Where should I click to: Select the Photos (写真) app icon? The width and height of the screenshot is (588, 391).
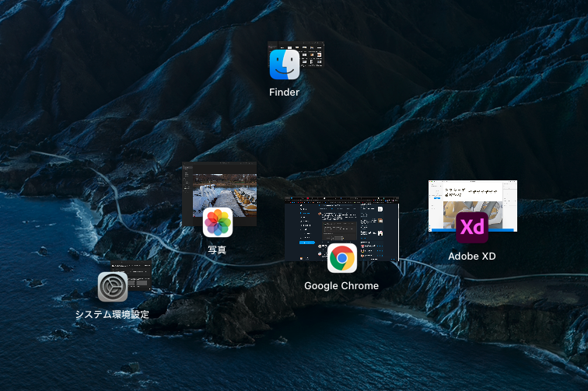pos(218,222)
